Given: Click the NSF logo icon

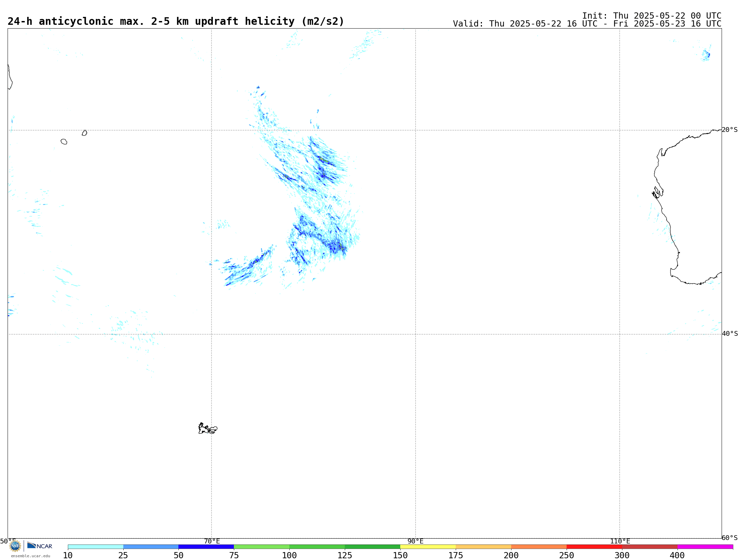Looking at the screenshot, I should click(x=15, y=546).
